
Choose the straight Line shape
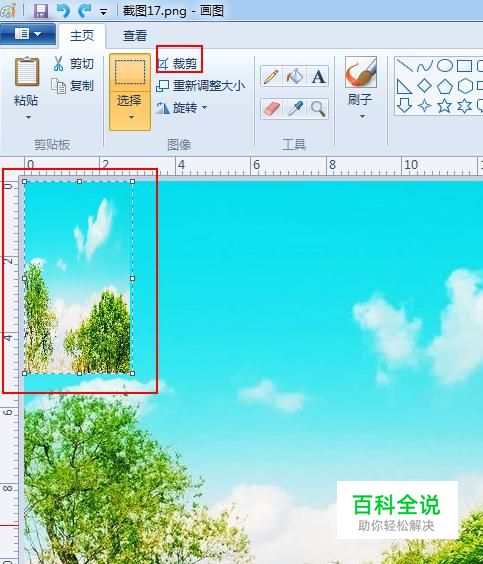pyautogui.click(x=405, y=66)
